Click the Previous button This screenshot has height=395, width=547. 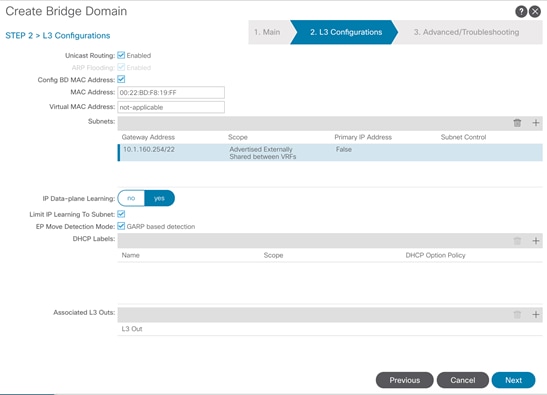(405, 380)
